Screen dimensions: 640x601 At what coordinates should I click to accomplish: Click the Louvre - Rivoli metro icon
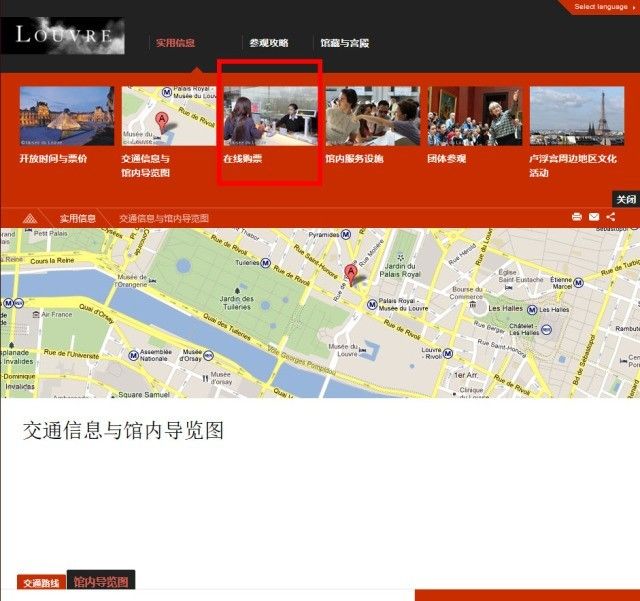pos(448,353)
